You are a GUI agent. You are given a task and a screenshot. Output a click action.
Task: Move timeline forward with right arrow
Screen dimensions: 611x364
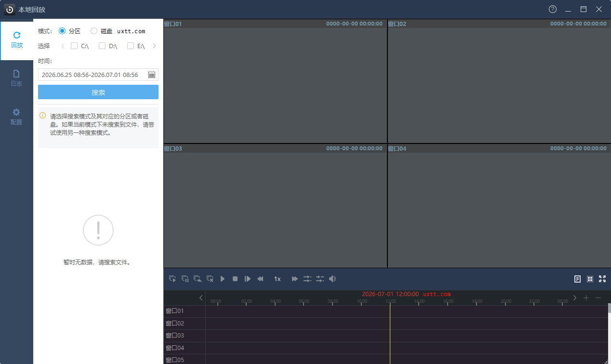pos(574,298)
